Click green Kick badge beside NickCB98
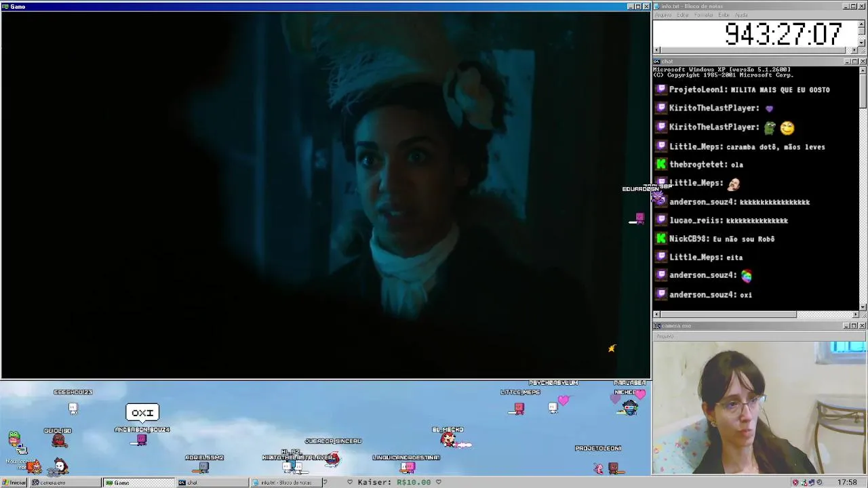 (661, 239)
